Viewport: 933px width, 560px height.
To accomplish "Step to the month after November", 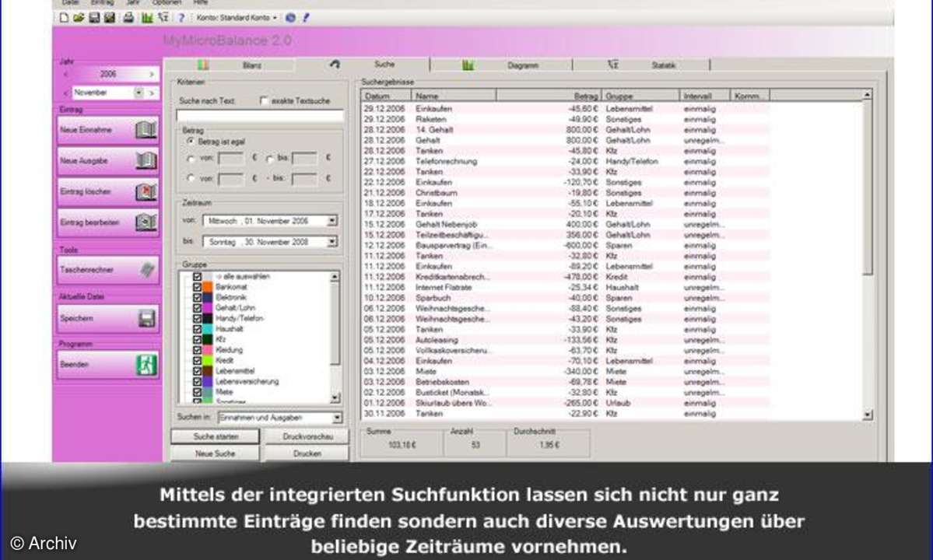I will [152, 93].
